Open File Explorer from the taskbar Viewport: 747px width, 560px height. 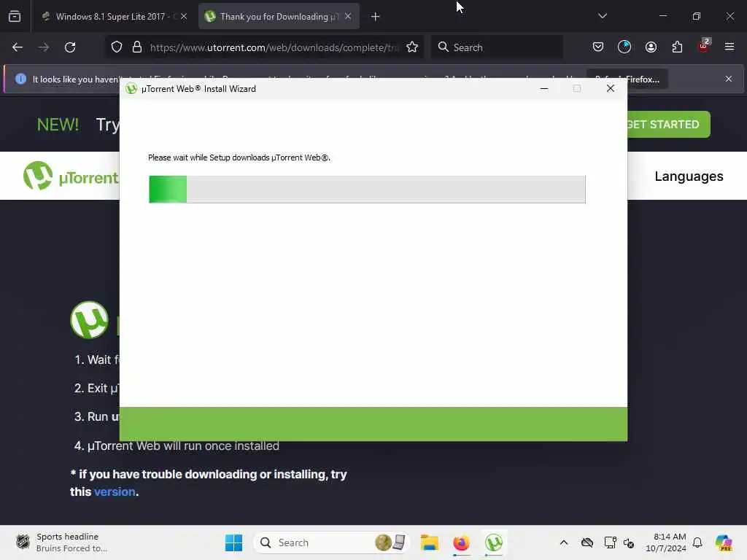click(x=429, y=542)
